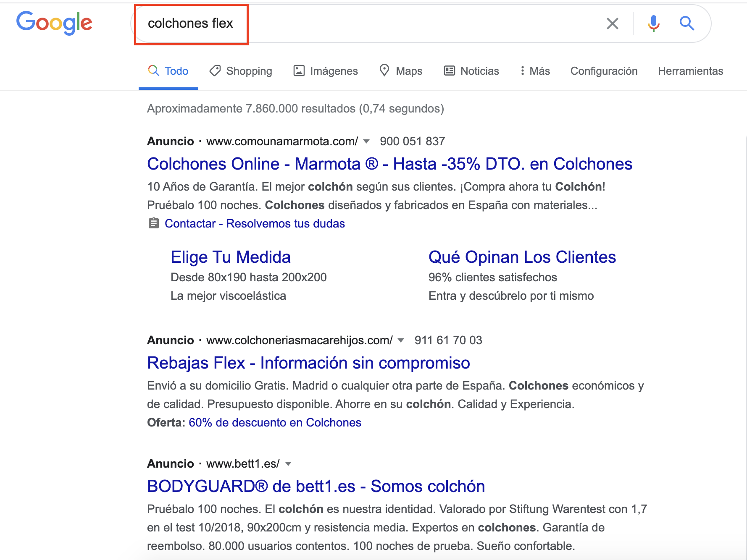Switch to the Shopping tab

point(241,71)
